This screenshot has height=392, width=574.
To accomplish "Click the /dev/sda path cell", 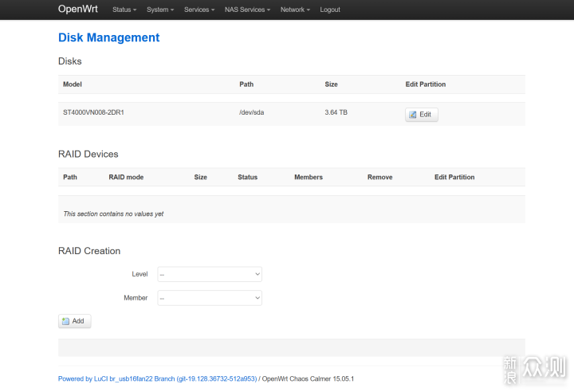I will [251, 112].
